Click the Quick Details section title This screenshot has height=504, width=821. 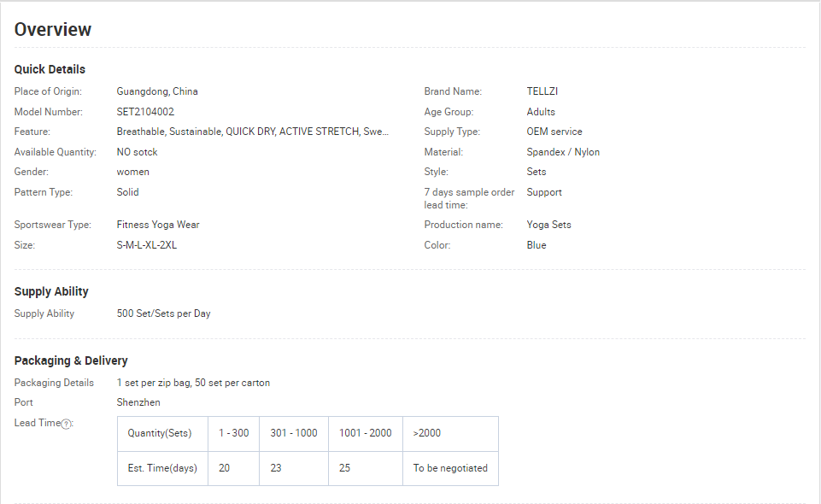(x=50, y=69)
